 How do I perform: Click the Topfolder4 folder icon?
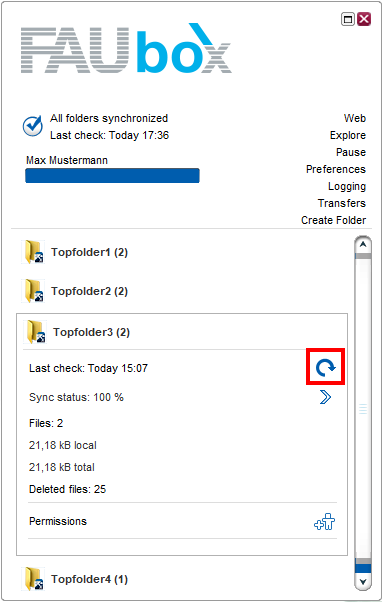(33, 579)
